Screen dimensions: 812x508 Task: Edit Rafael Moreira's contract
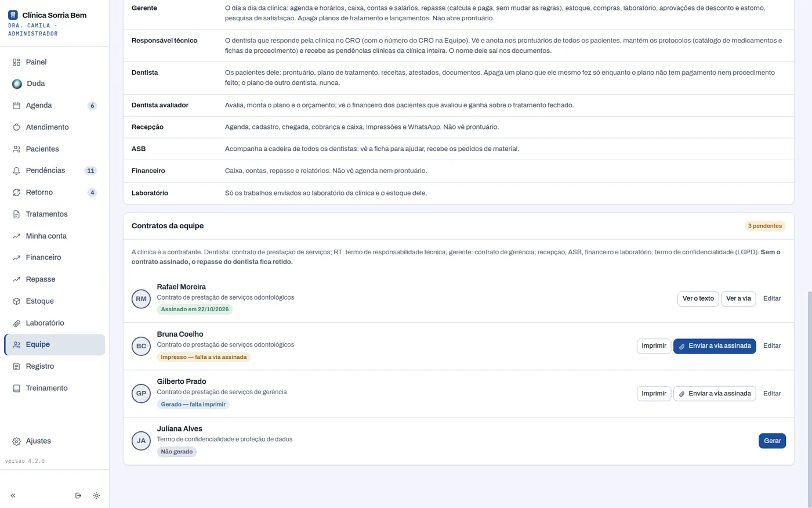[x=772, y=298]
